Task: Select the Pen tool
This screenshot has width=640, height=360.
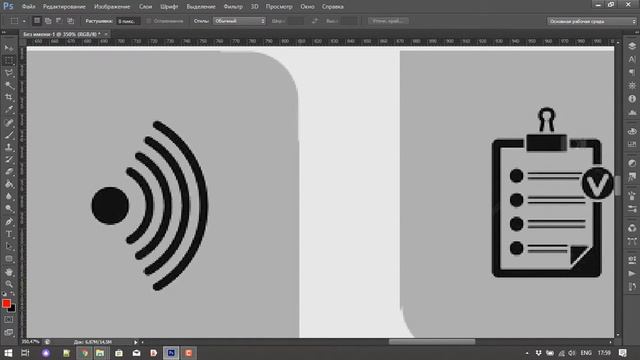Action: tap(9, 222)
